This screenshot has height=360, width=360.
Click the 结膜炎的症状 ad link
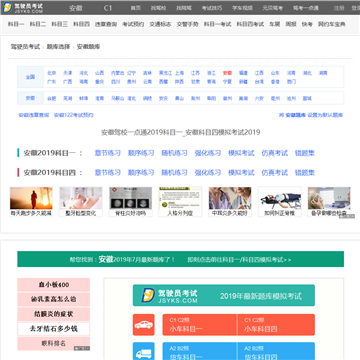pos(54,314)
